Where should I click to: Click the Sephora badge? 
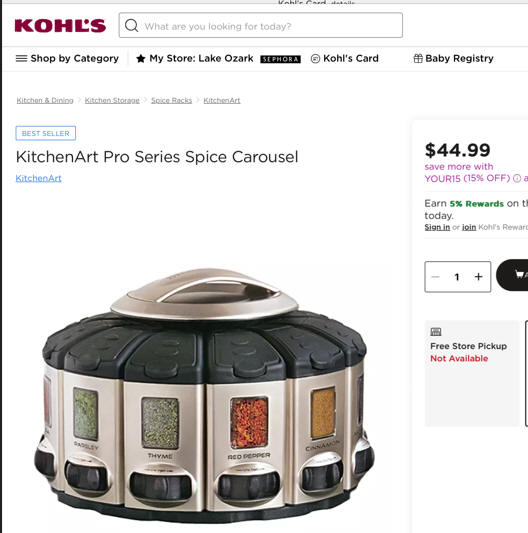click(280, 59)
